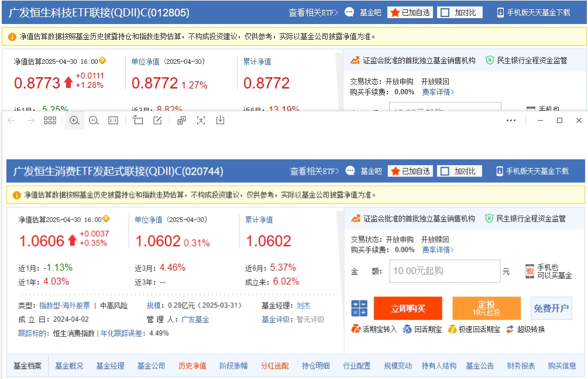Click the 基金评级 link

(276, 320)
